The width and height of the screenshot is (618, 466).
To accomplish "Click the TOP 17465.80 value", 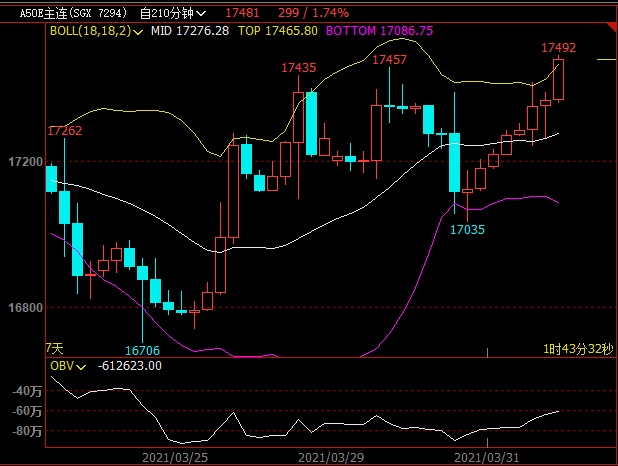I will click(278, 31).
